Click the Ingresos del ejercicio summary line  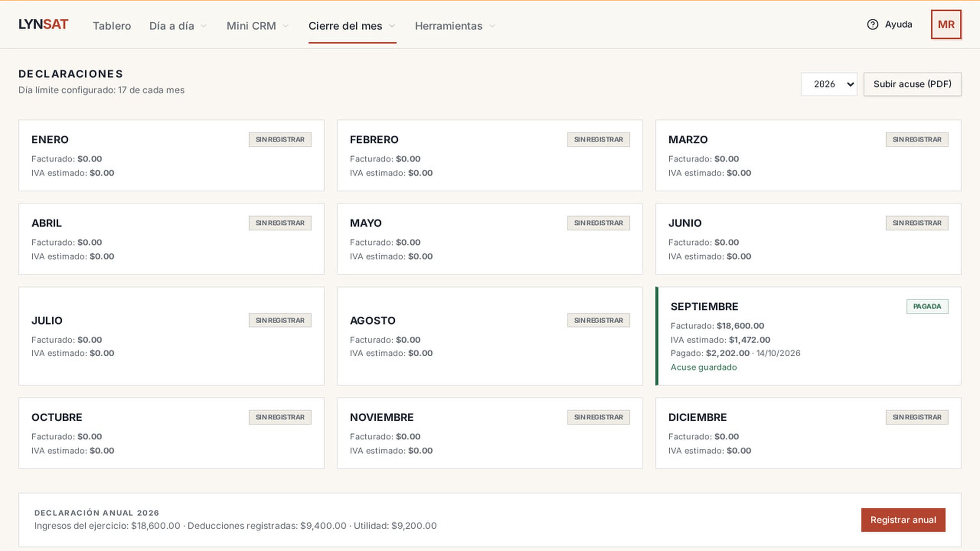click(235, 526)
